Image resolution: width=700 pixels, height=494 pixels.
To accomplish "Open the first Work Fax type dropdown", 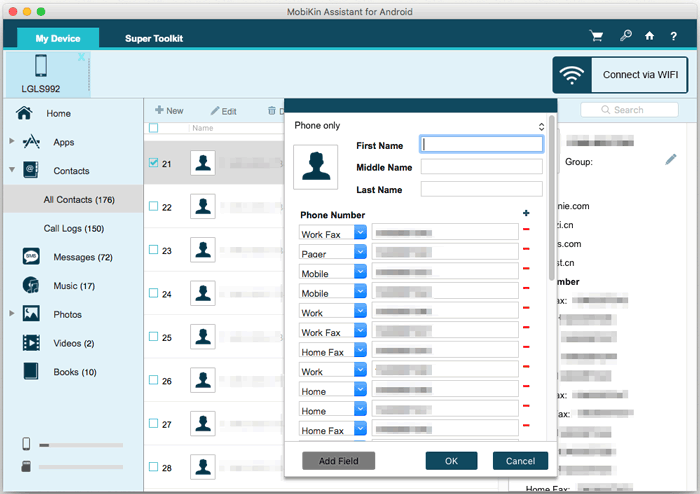I will click(360, 232).
